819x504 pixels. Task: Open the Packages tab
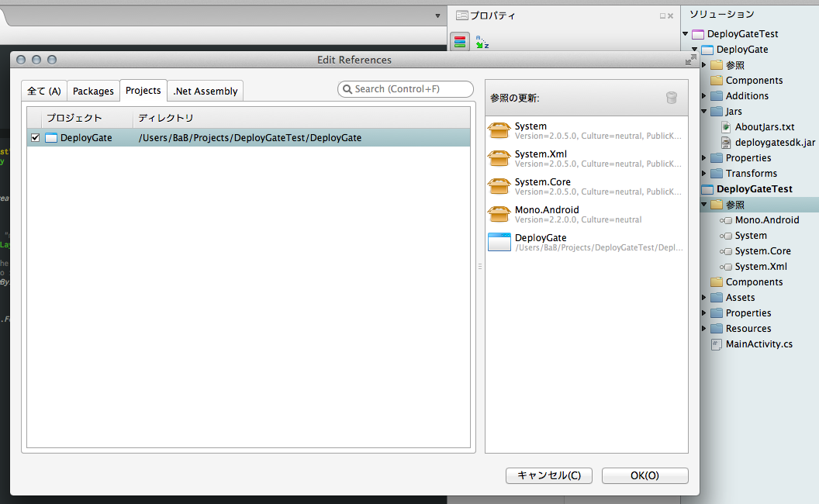[x=93, y=91]
